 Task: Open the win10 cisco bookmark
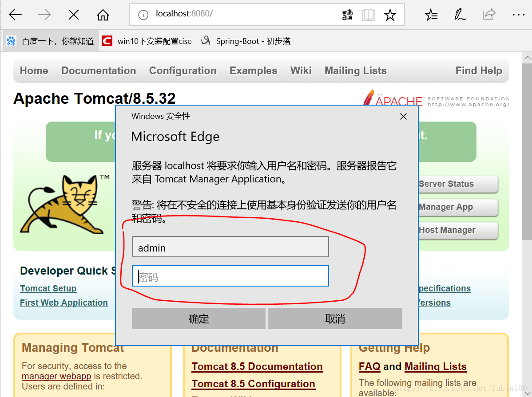click(x=147, y=41)
